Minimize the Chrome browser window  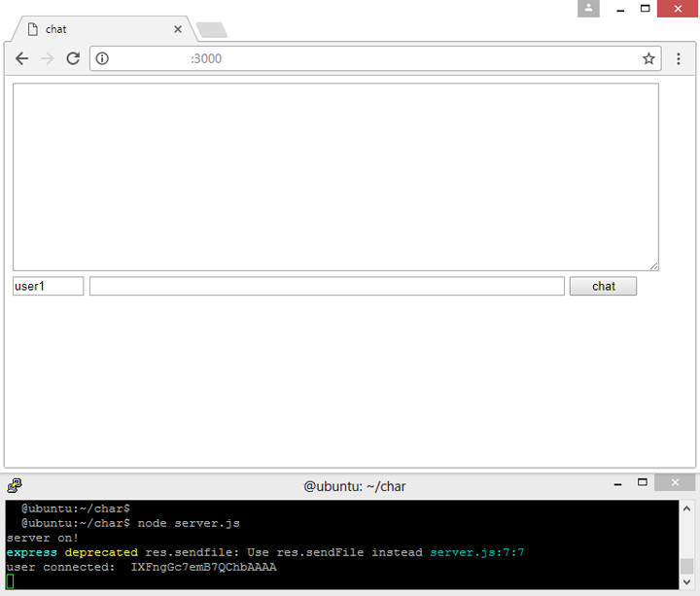[619, 9]
